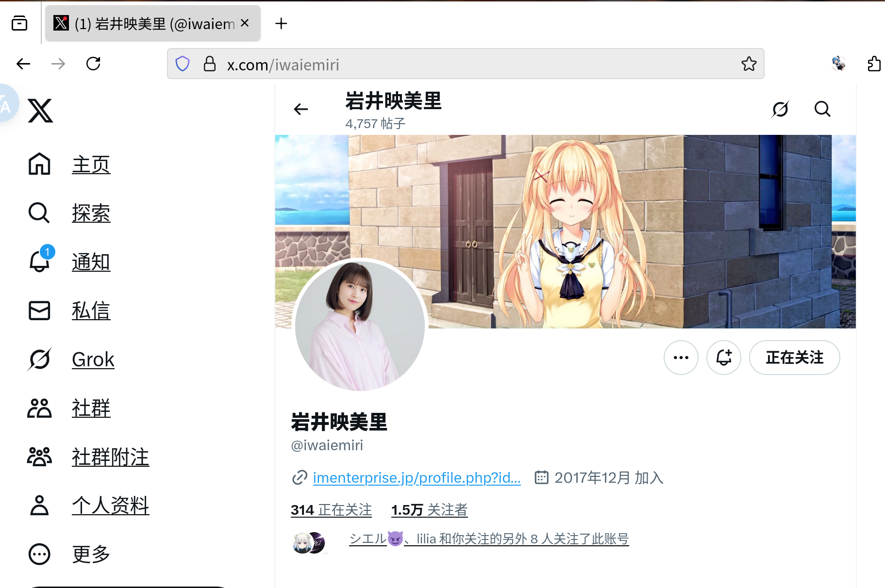Screen dimensions: 885x588
Task: Open 主页 in the sidebar menu
Action: coord(91,164)
